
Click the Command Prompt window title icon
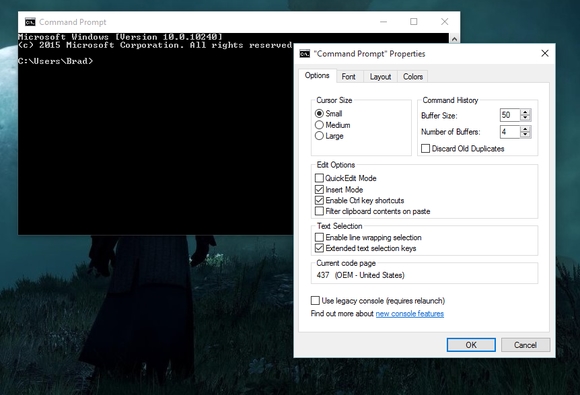30,22
